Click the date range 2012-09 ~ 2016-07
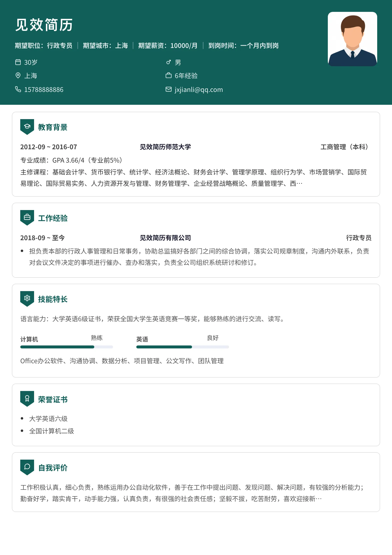Screen dimensions: 392x555 tap(49, 147)
